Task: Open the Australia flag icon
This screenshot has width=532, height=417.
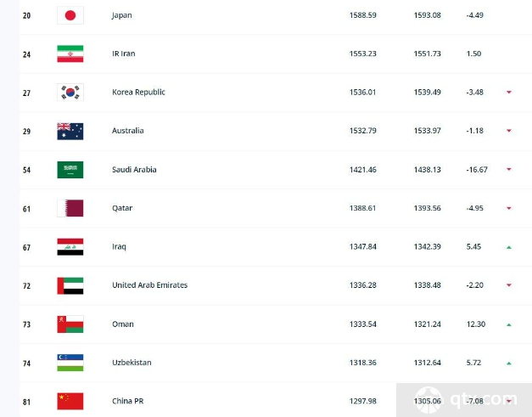Action: pyautogui.click(x=70, y=131)
